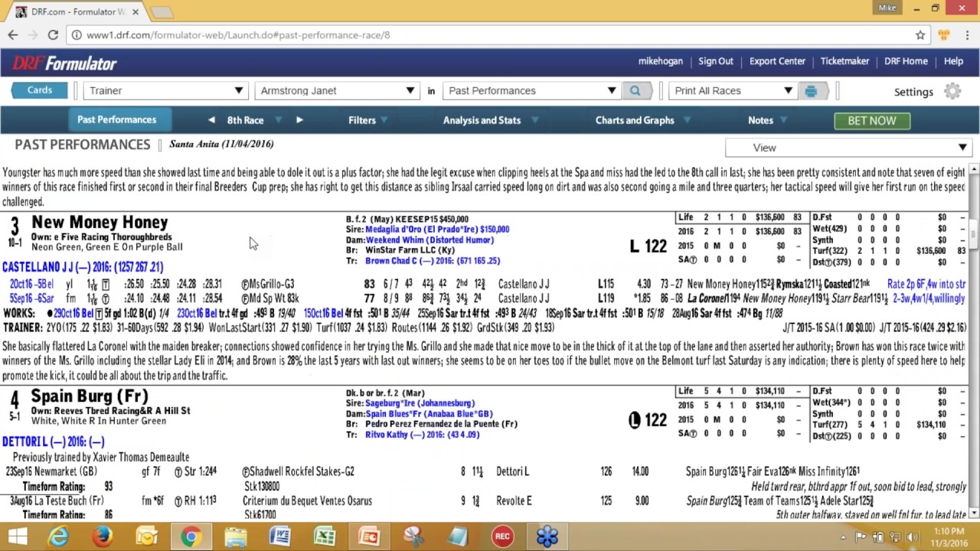Click page vertical scrollbar down arrow
The image size is (980, 551).
[974, 514]
